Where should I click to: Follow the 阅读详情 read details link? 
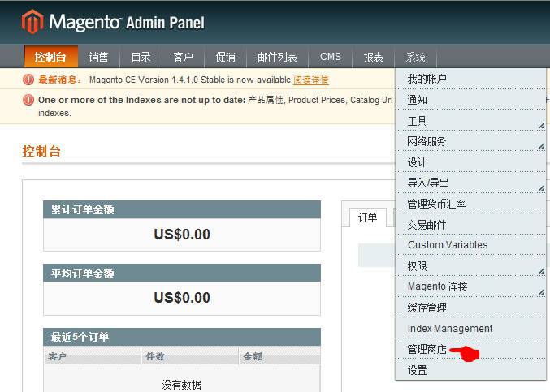(x=311, y=80)
